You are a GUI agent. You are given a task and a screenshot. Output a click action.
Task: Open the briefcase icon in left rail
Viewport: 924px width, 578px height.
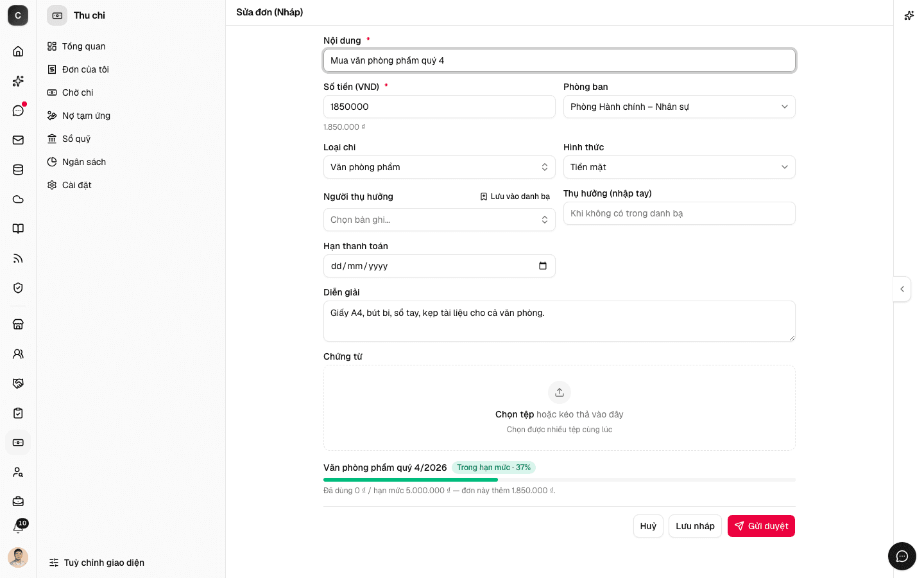tap(18, 502)
